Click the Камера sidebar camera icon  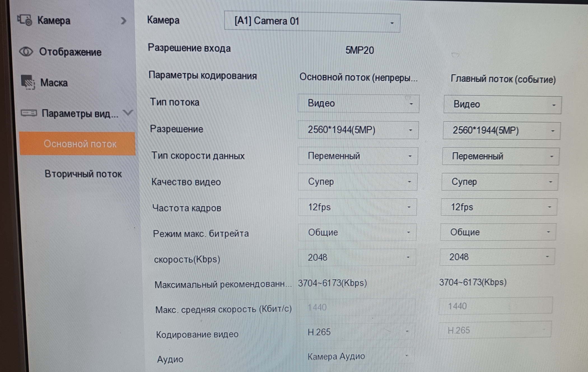pyautogui.click(x=25, y=20)
